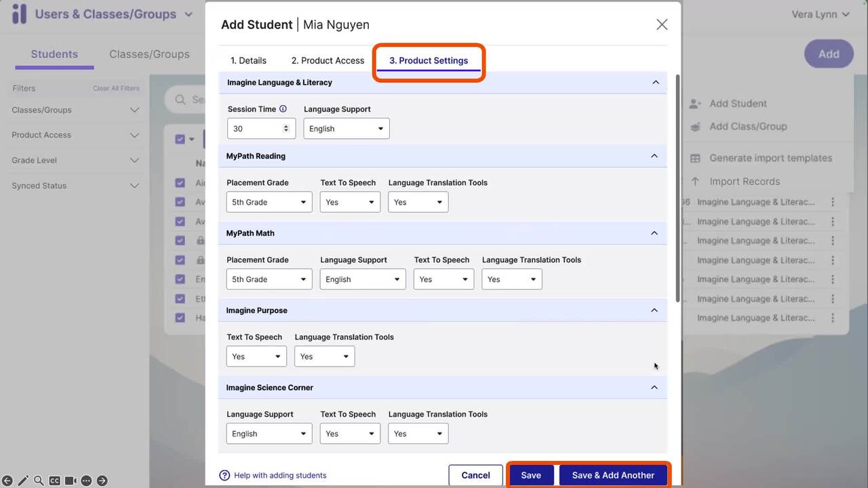This screenshot has height=488, width=868.
Task: Open MyPath Reading Text To Speech dropdown
Action: tap(350, 202)
